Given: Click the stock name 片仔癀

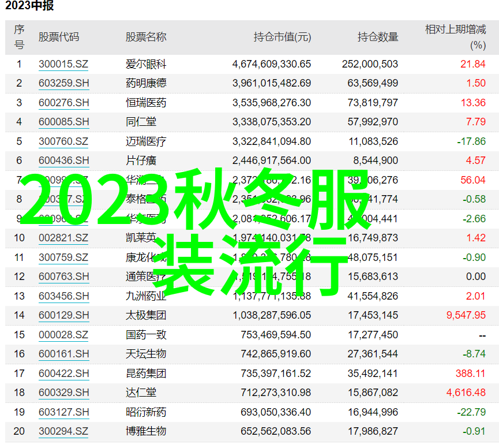Looking at the screenshot, I should coord(141,160).
